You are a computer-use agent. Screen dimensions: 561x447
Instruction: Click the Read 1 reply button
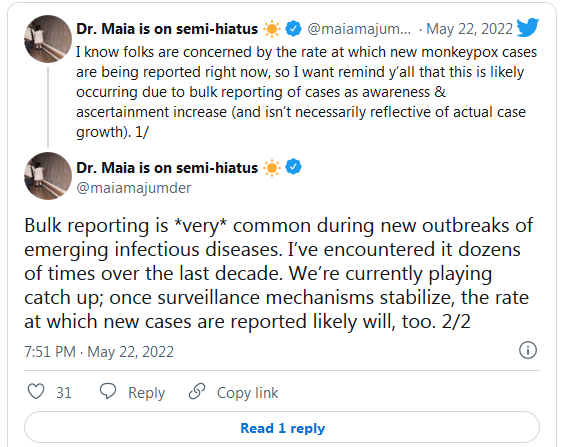tap(282, 427)
